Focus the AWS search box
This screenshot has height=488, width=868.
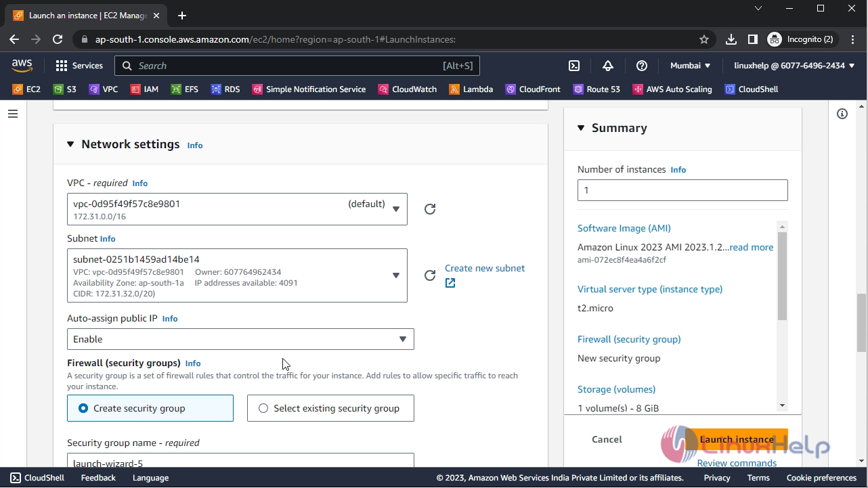[297, 66]
